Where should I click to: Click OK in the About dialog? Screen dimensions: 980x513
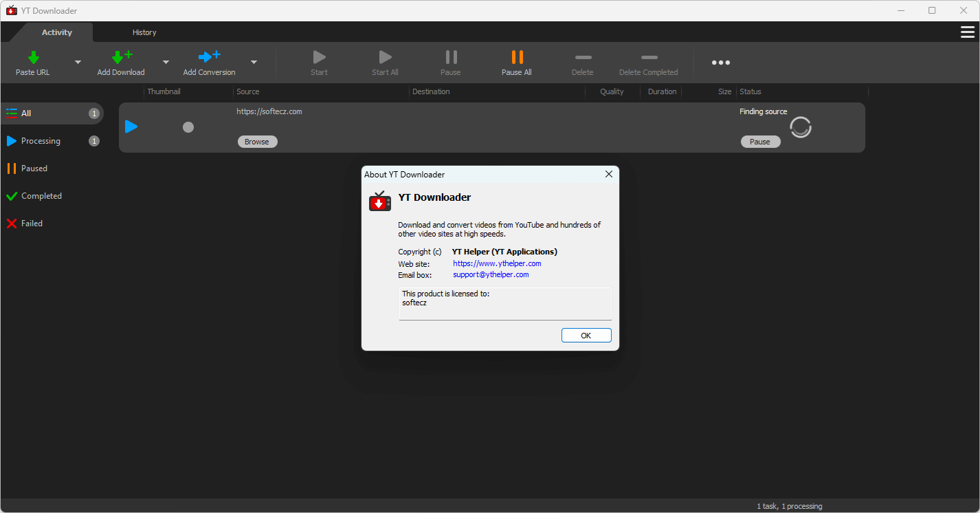[x=586, y=336]
